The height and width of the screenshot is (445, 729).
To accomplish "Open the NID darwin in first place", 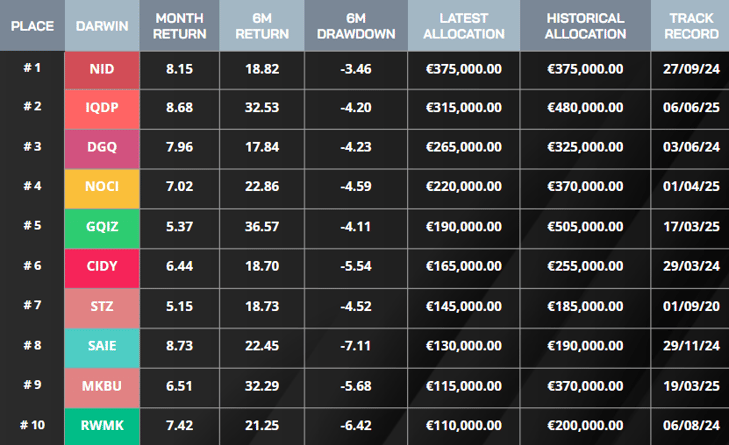I will [101, 69].
